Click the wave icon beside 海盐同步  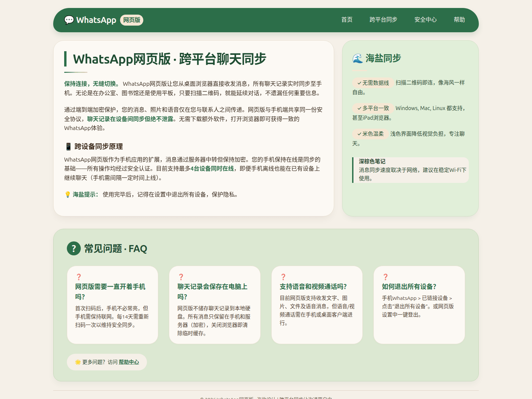click(357, 59)
